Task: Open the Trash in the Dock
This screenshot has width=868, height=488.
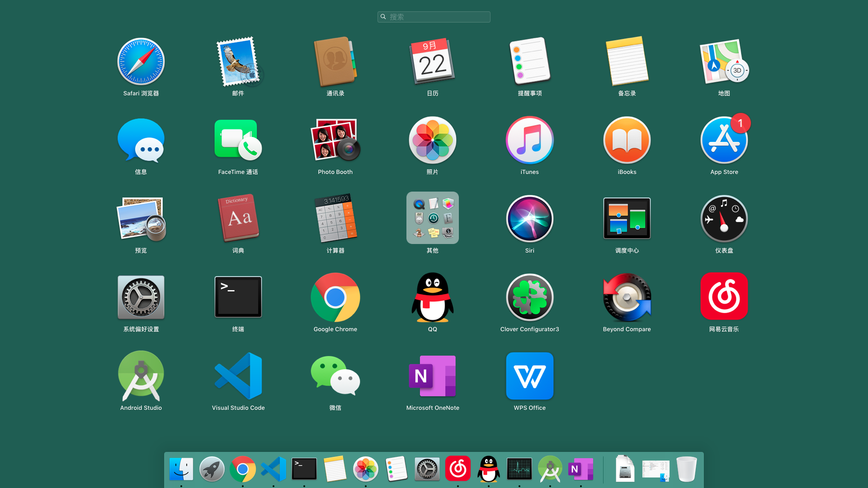Action: [x=687, y=469]
